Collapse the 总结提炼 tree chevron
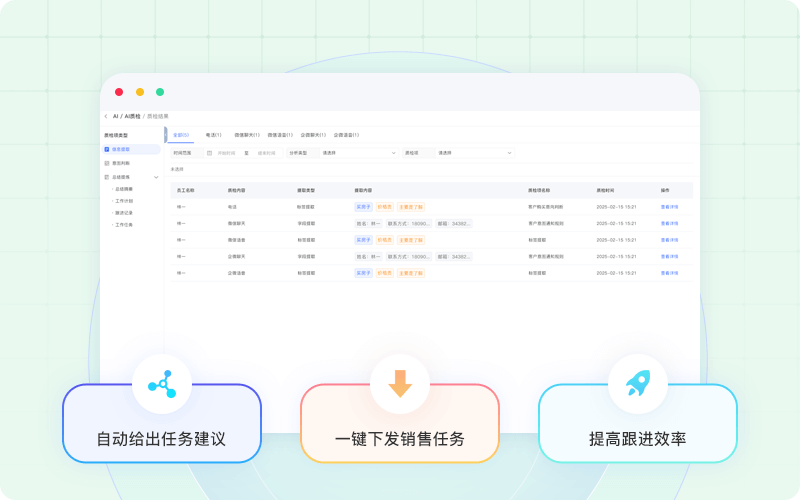 point(156,177)
